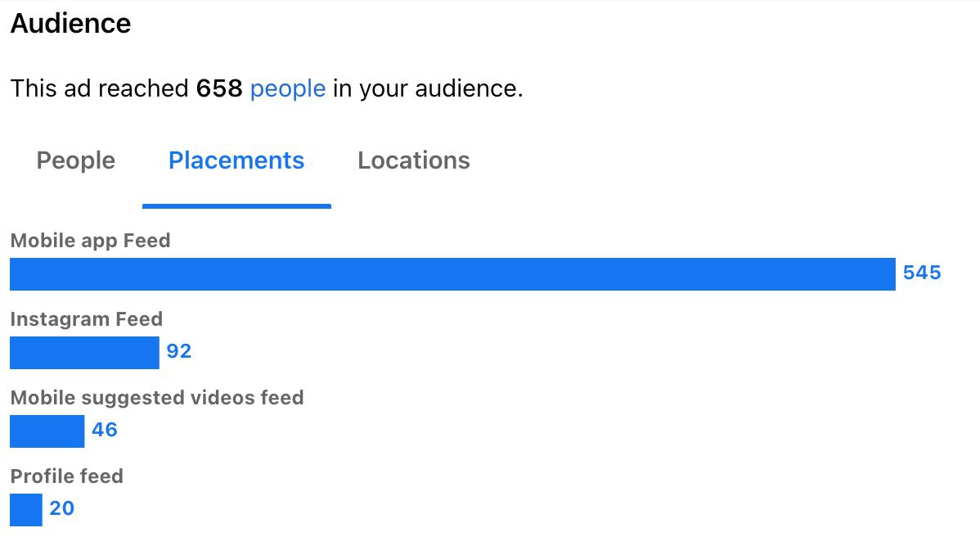The image size is (980, 537).
Task: Click the "Profile feed" label
Action: [67, 476]
